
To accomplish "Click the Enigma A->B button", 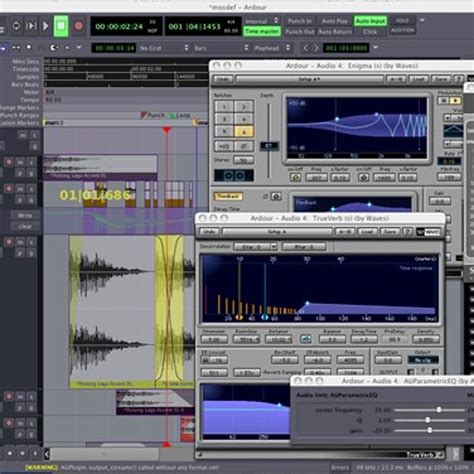I will pos(396,79).
